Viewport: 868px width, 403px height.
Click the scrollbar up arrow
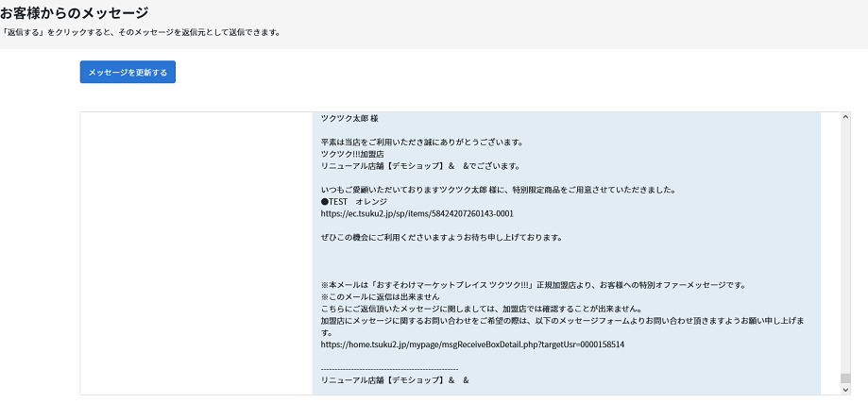click(844, 117)
